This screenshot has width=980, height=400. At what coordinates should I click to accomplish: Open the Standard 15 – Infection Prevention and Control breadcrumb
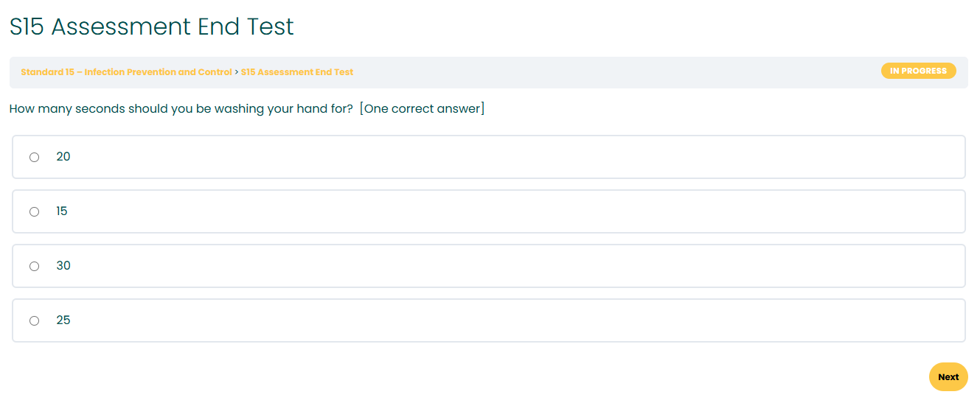click(x=126, y=72)
